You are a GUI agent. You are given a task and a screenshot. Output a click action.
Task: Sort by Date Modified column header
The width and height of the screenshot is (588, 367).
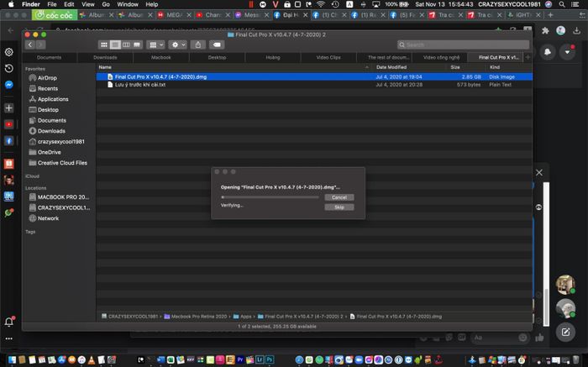pyautogui.click(x=391, y=67)
